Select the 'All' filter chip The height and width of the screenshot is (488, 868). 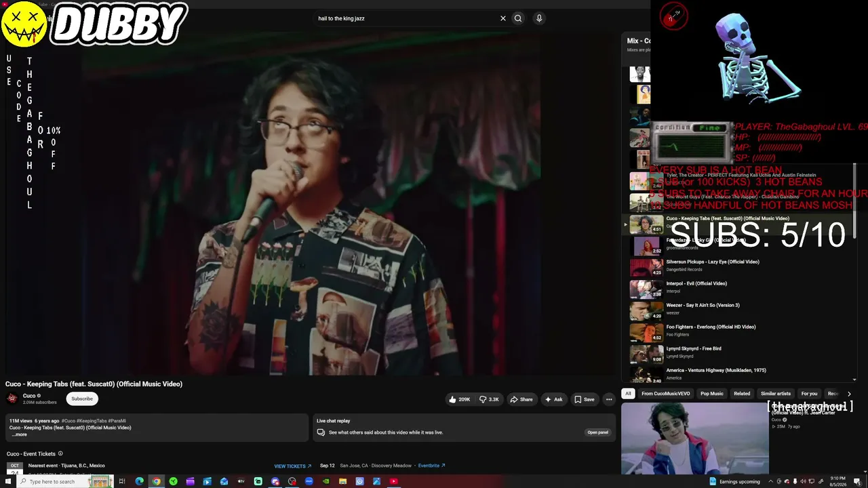[628, 393]
